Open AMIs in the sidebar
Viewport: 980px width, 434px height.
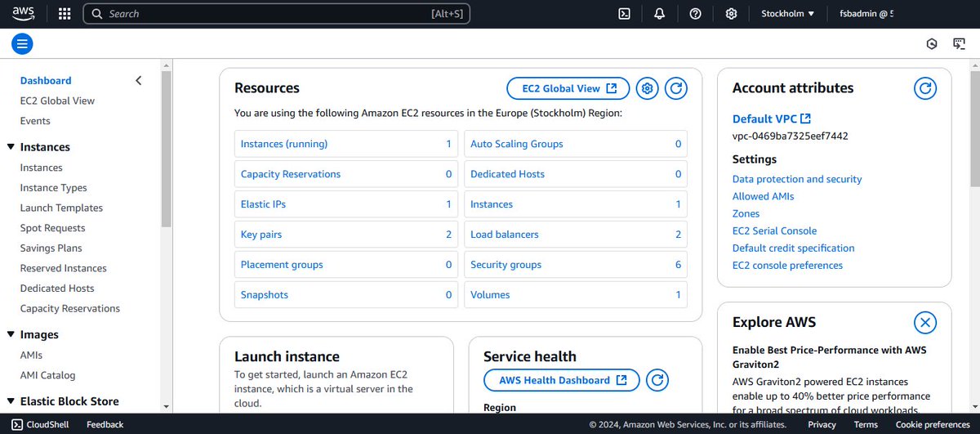click(31, 356)
